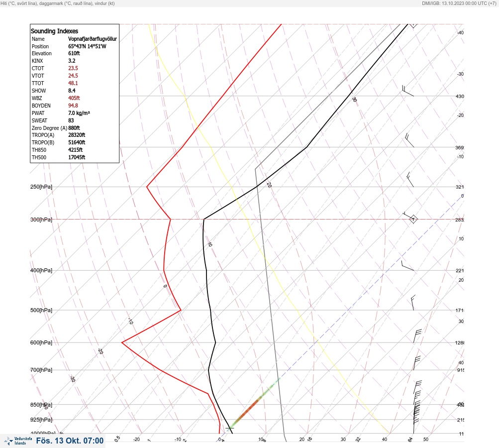The height and width of the screenshot is (448, 499).
Task: Click SHOW value 8.4
Action: coord(72,91)
